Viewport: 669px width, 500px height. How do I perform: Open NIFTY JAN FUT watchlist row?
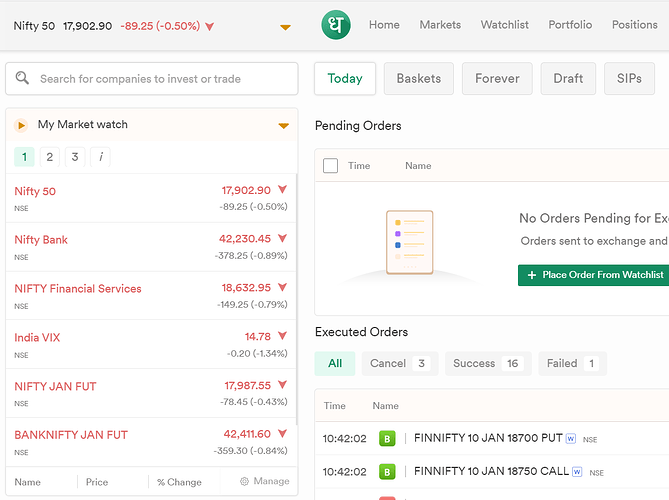151,393
